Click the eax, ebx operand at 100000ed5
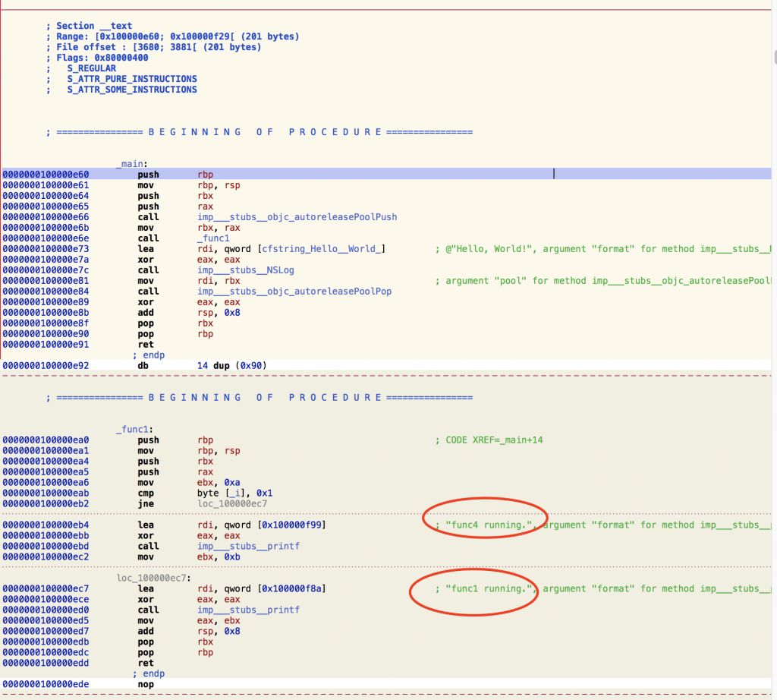The image size is (777, 700). pyautogui.click(x=219, y=620)
